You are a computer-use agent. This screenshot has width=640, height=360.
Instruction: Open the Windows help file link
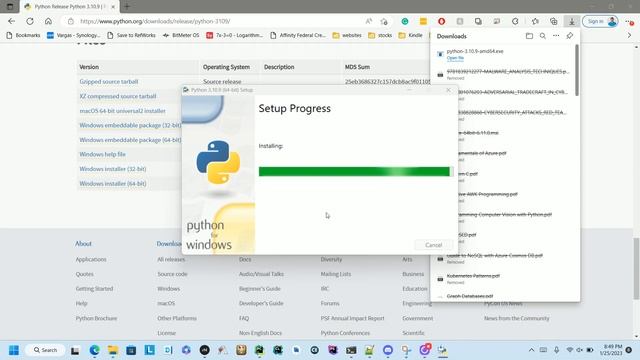[102, 154]
